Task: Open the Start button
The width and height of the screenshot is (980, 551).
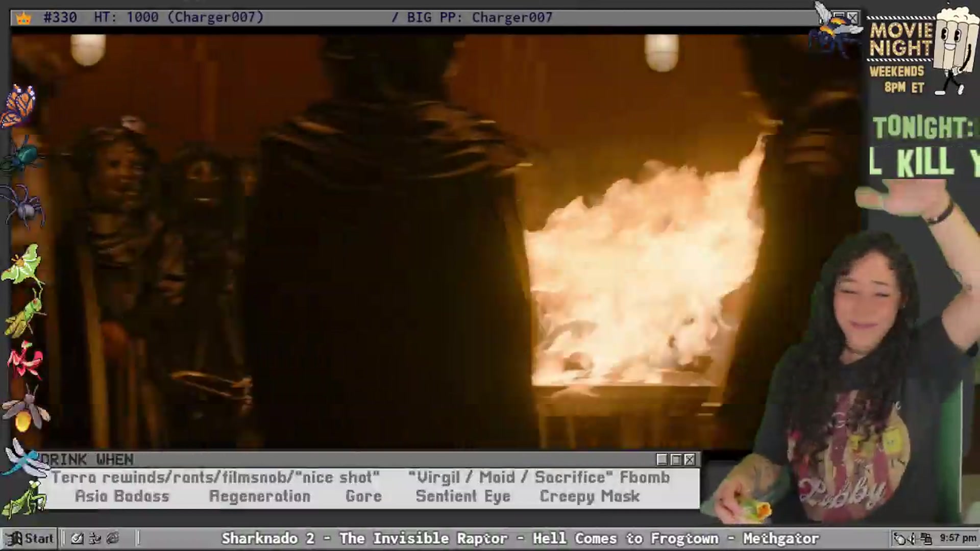Action: coord(29,538)
